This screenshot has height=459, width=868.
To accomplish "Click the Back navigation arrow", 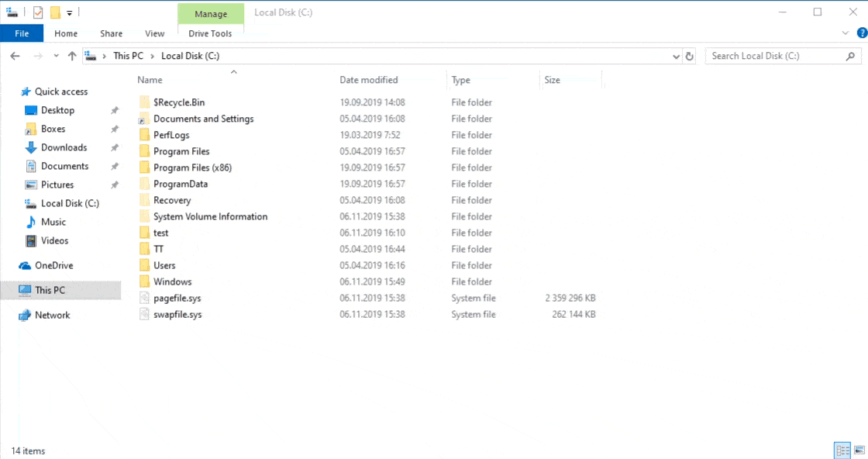I will (15, 56).
